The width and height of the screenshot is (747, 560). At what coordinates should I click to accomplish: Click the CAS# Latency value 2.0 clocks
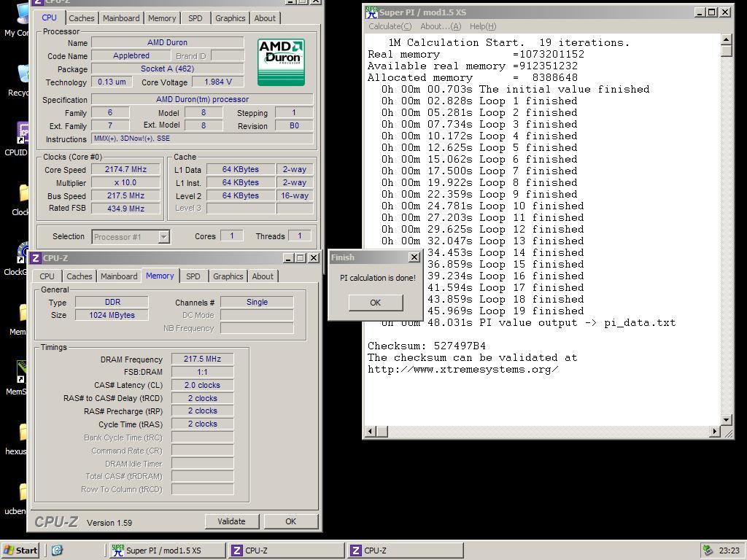(x=203, y=385)
